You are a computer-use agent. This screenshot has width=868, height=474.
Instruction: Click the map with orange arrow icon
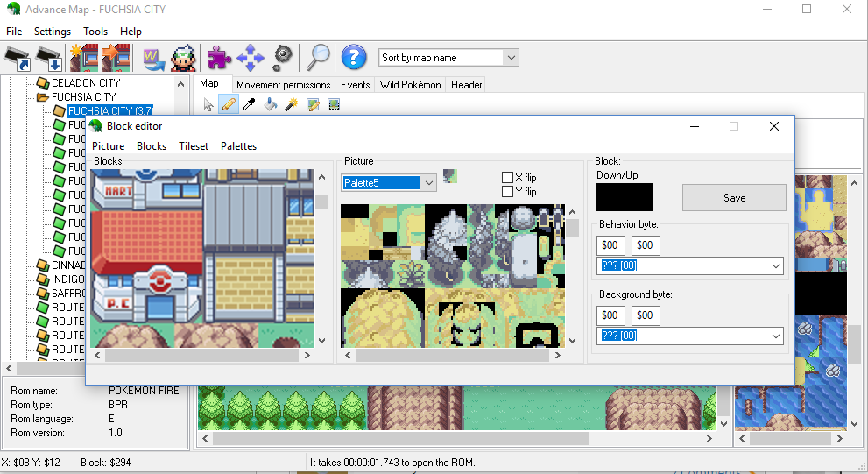coord(116,58)
